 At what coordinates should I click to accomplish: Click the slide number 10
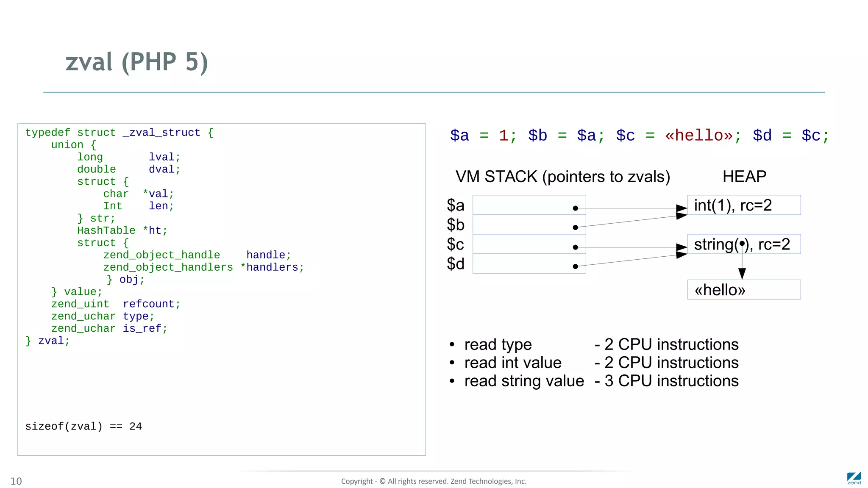tap(16, 481)
